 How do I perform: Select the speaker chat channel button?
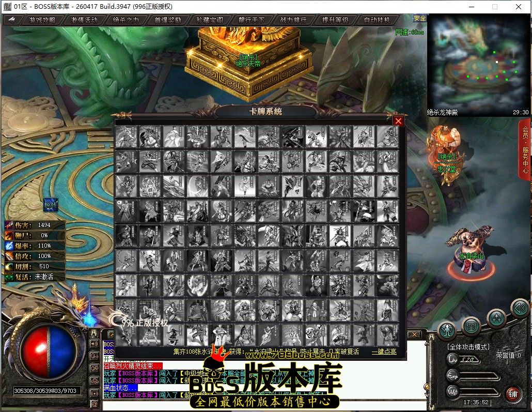pyautogui.click(x=94, y=344)
